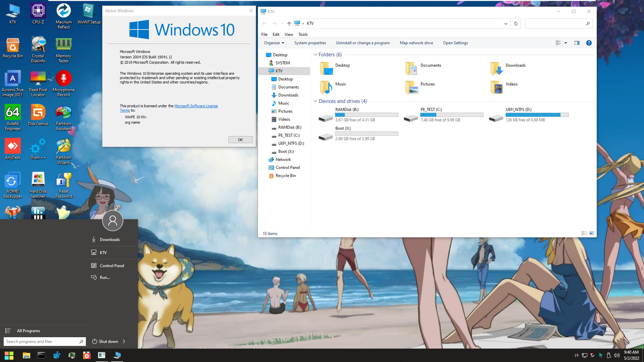Open the WinNT Setup desktop icon
Image resolution: width=644 pixels, height=362 pixels.
(89, 13)
